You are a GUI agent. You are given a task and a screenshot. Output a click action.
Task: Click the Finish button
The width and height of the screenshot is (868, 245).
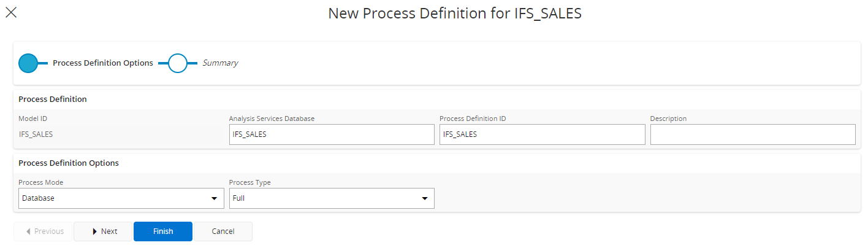click(x=163, y=231)
